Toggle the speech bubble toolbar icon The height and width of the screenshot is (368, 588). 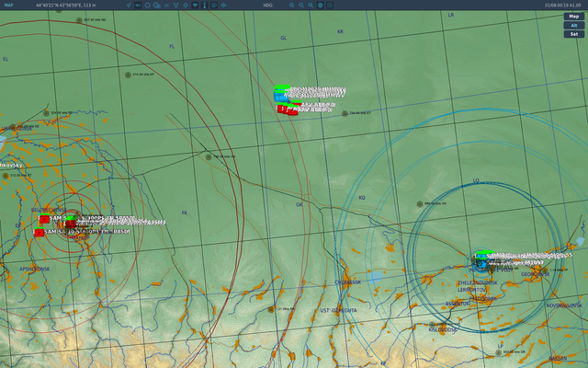click(214, 6)
